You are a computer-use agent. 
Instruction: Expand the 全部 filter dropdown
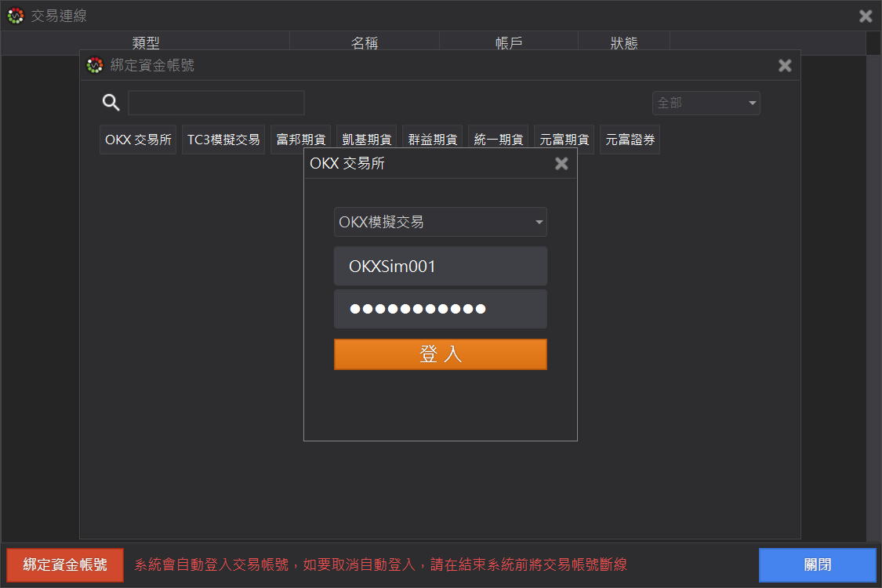pos(706,103)
